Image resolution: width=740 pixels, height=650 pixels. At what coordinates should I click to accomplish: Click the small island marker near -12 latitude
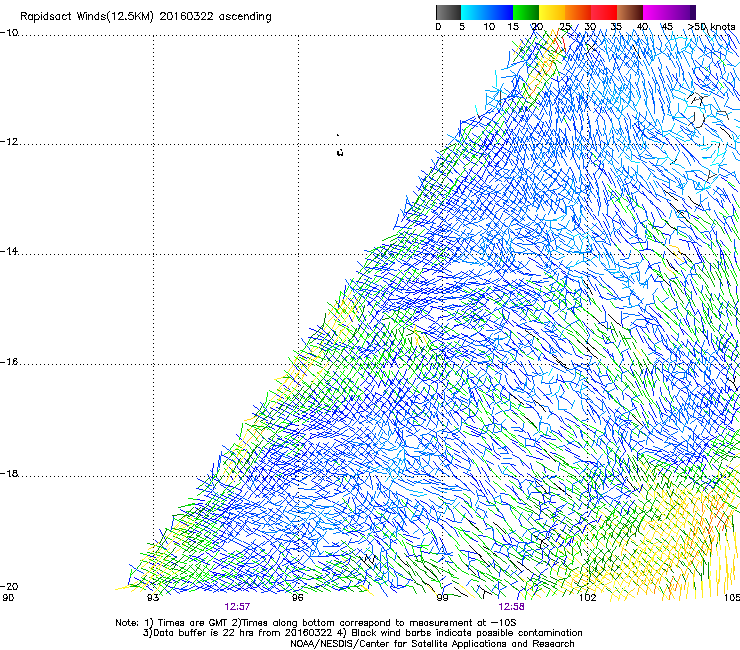click(x=340, y=152)
